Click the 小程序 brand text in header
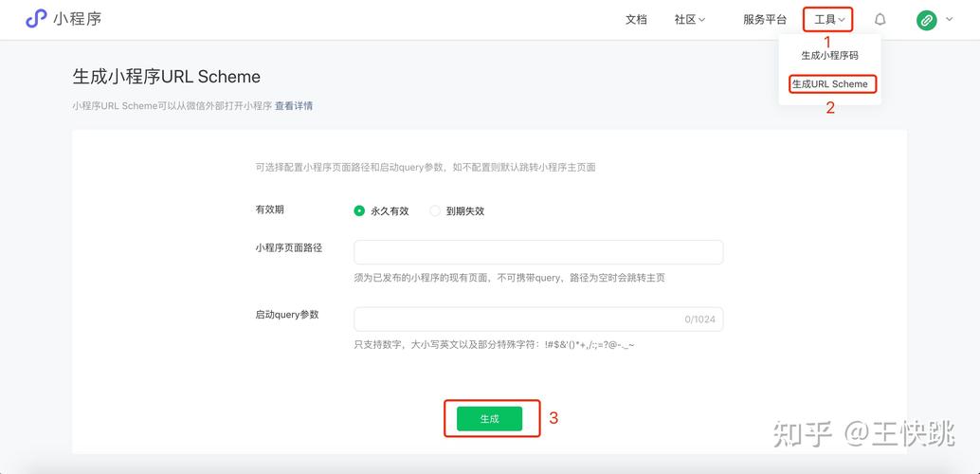The height and width of the screenshot is (474, 980). pos(78,19)
